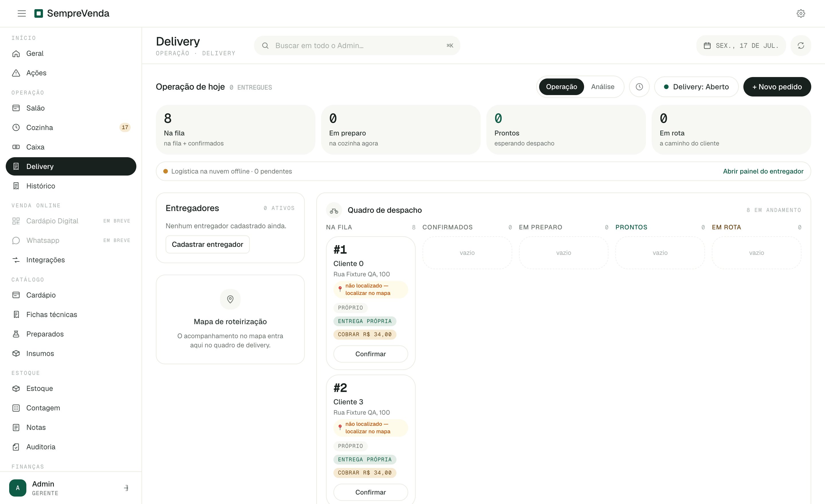Click COBRAR R$ 34,00 tag on order #1
The image size is (825, 504).
(365, 334)
